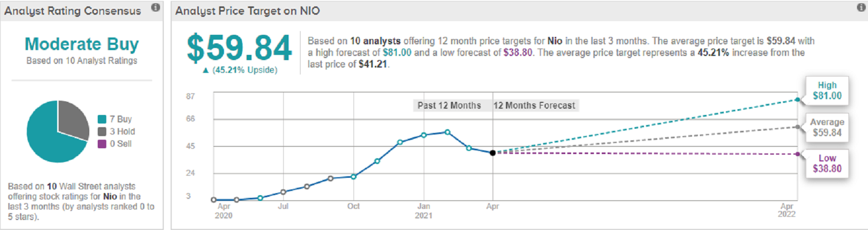Click the teal high-forecast endpoint dot
Viewport: 868px width, 230px height.
point(798,99)
